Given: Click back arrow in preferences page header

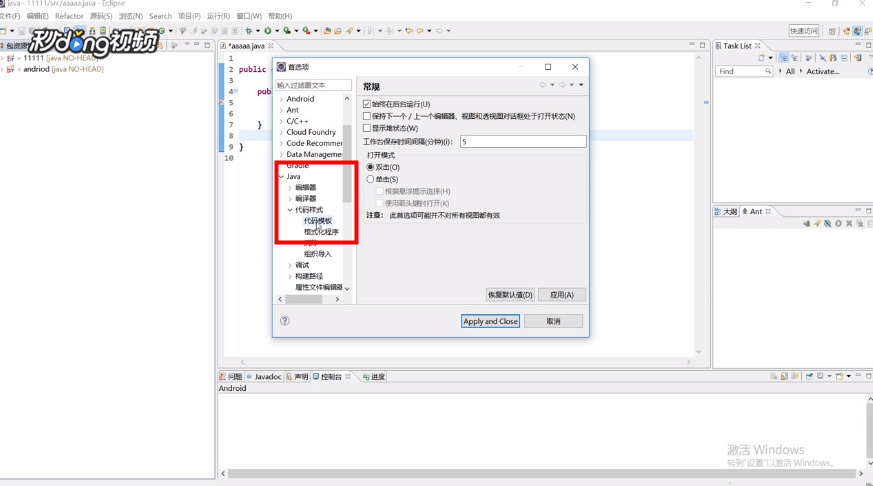Looking at the screenshot, I should coord(543,85).
